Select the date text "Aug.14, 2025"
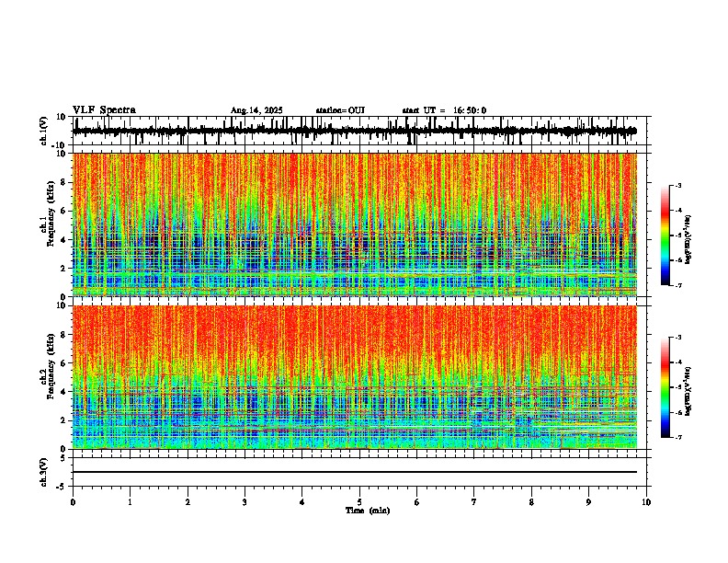Viewport: 728px width, 563px height. [x=256, y=110]
